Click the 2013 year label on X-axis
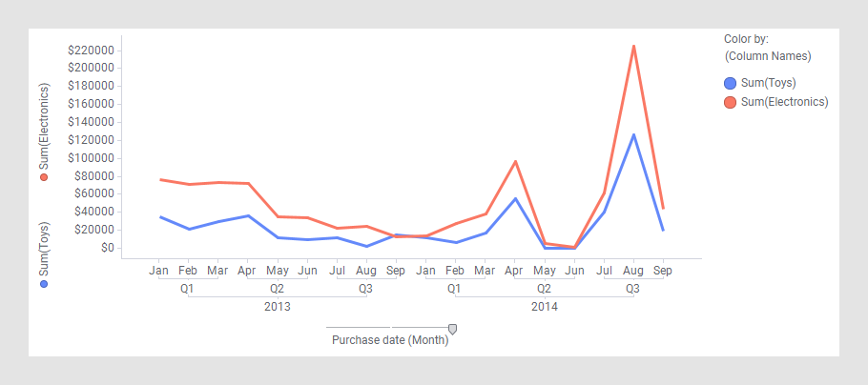868x385 pixels. point(277,307)
